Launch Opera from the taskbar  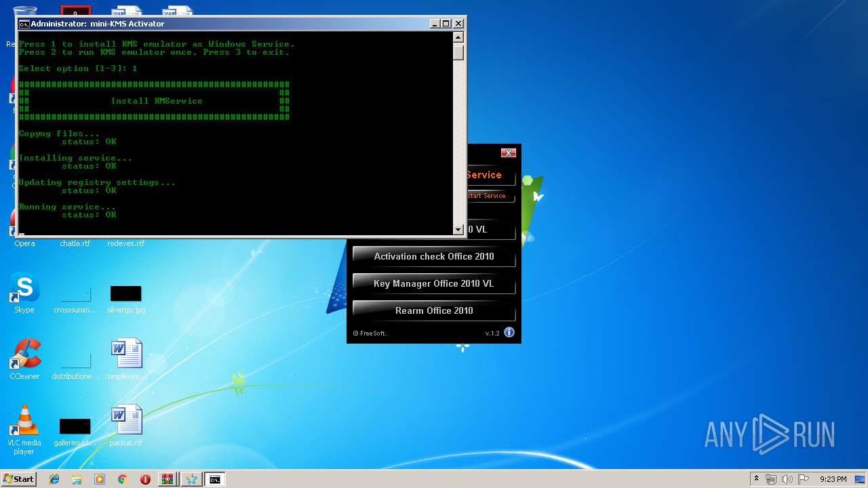pyautogui.click(x=145, y=479)
